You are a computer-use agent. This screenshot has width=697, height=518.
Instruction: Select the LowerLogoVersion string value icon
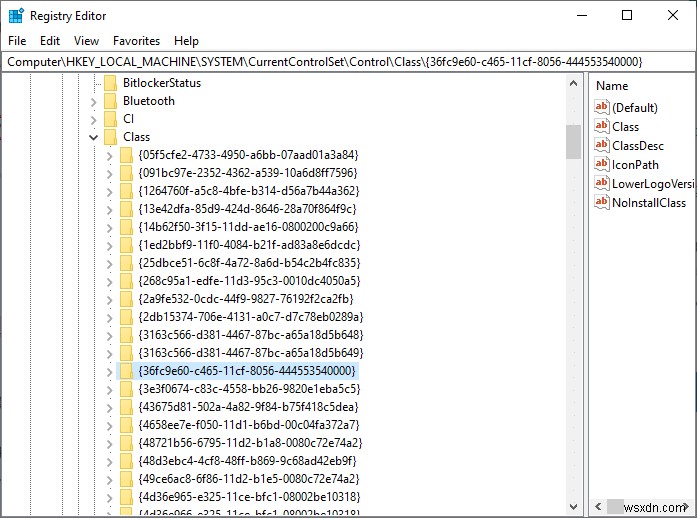(x=601, y=183)
